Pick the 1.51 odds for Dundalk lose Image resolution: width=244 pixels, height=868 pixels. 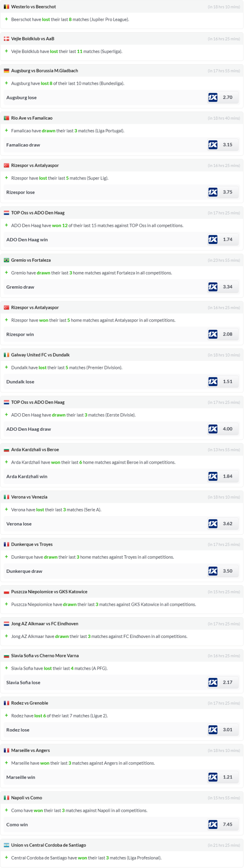(228, 381)
